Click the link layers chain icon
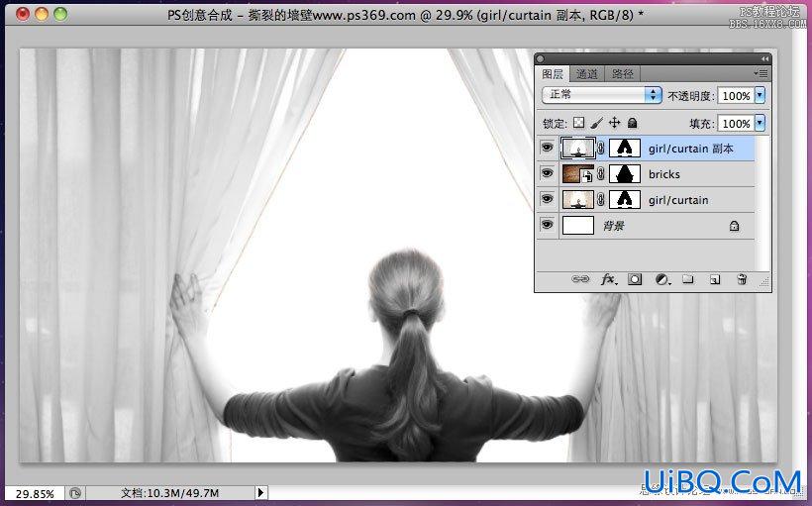Screen dimensions: 812x506 pos(580,279)
